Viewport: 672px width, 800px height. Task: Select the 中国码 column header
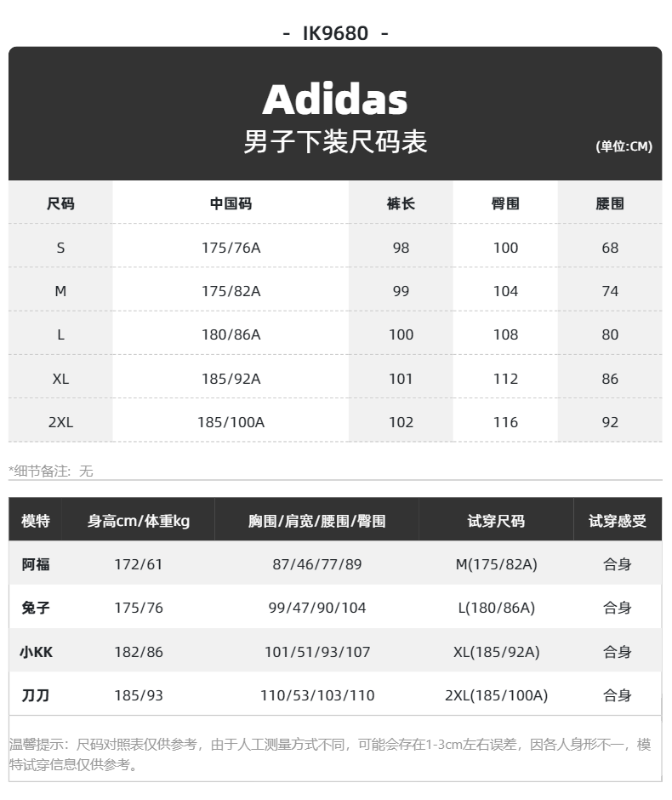(231, 203)
